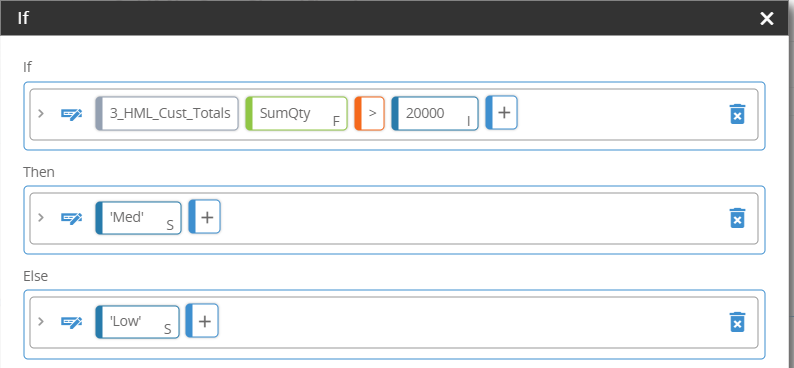Delete the Then expression row
794x368 pixels.
click(737, 218)
